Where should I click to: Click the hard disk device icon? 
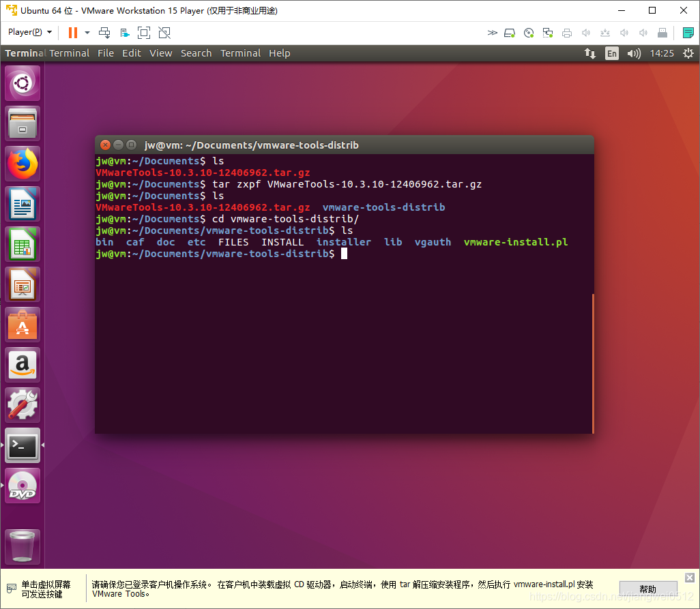click(510, 33)
